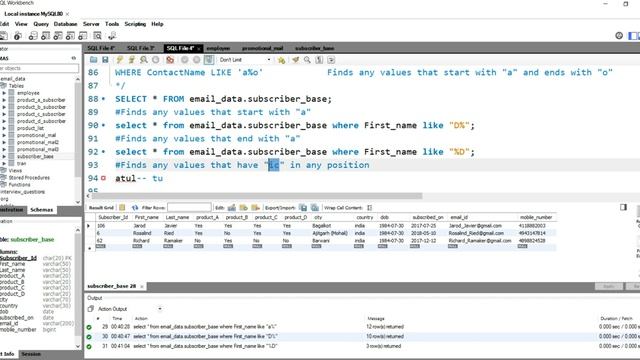The height and width of the screenshot is (360, 640).
Task: Click the Filter Rows input field
Action: [189, 208]
